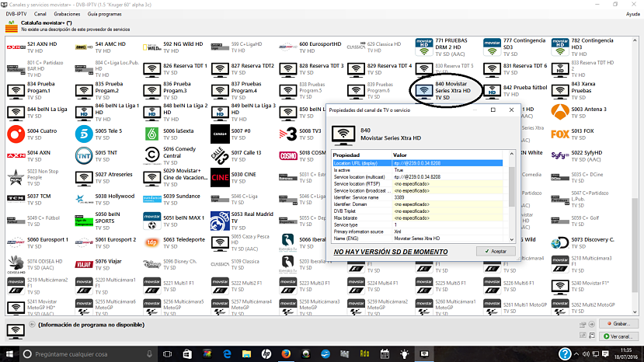Click the Propiedad column header

[x=362, y=155]
